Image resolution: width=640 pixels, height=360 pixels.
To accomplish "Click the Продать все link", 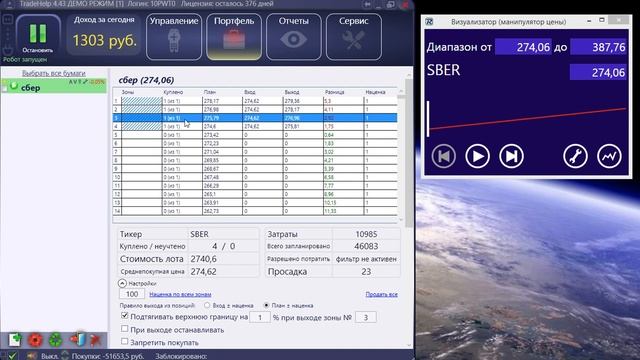I will (x=381, y=294).
